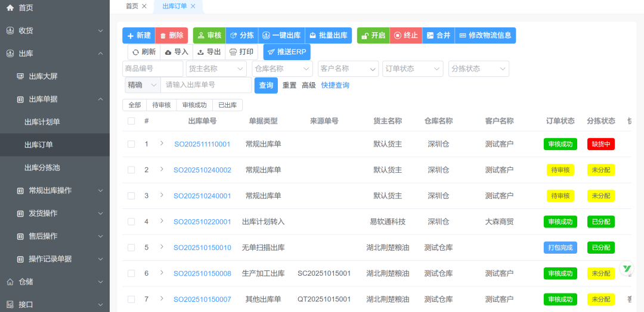Open order link SO202510150008
Viewport: 644px width, 312px height.
(202, 274)
